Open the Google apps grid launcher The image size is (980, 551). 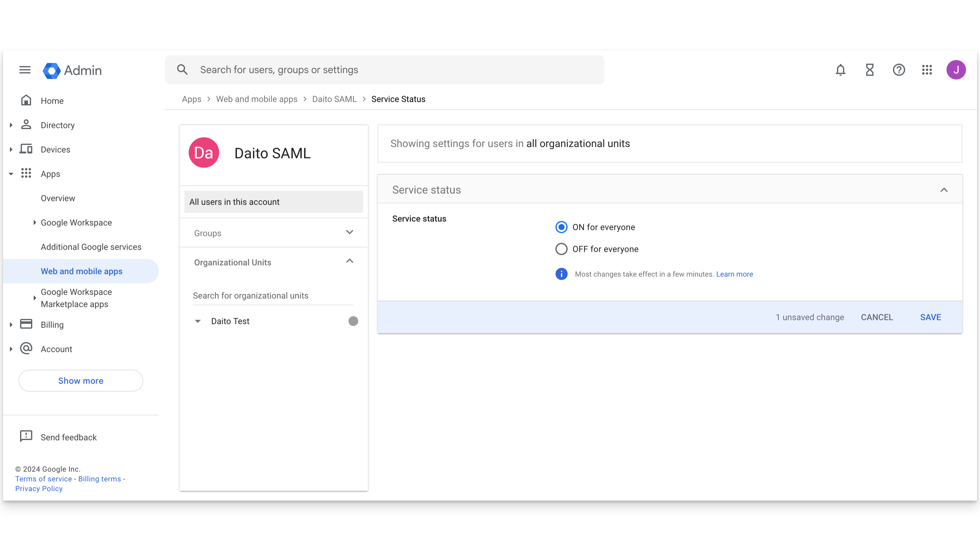(927, 70)
